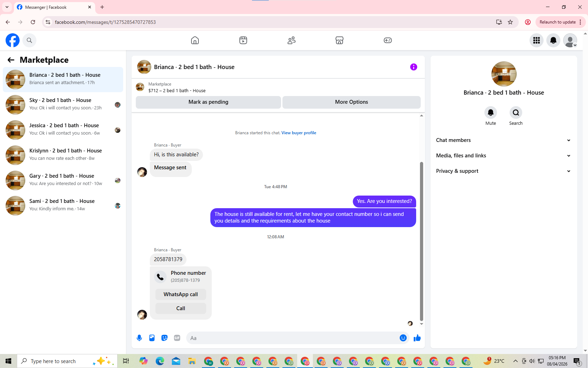Open Chrome profile icon
The width and height of the screenshot is (588, 368).
(x=528, y=22)
